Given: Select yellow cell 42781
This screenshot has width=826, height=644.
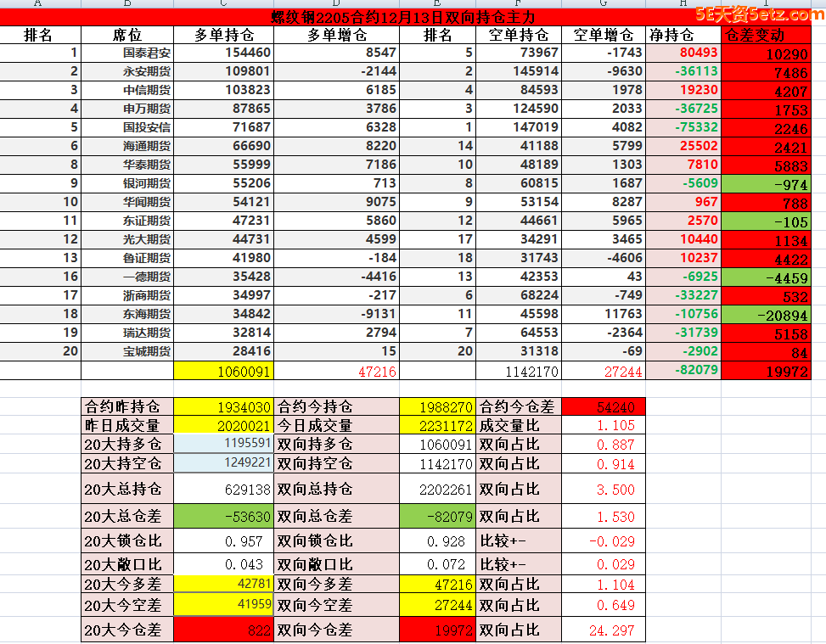Looking at the screenshot, I should point(224,584).
